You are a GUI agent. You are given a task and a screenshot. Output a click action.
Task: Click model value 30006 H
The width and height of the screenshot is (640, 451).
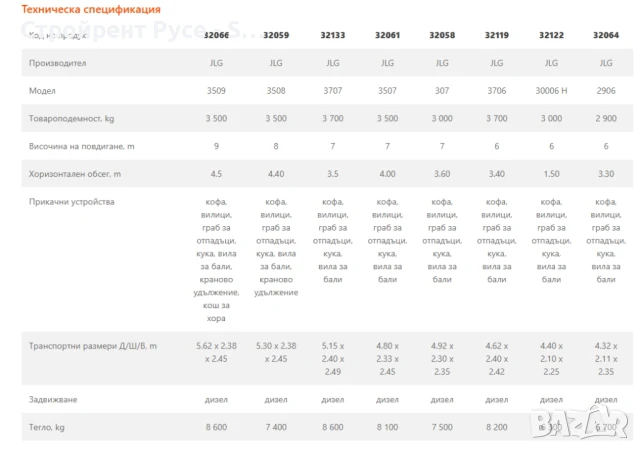(x=551, y=91)
